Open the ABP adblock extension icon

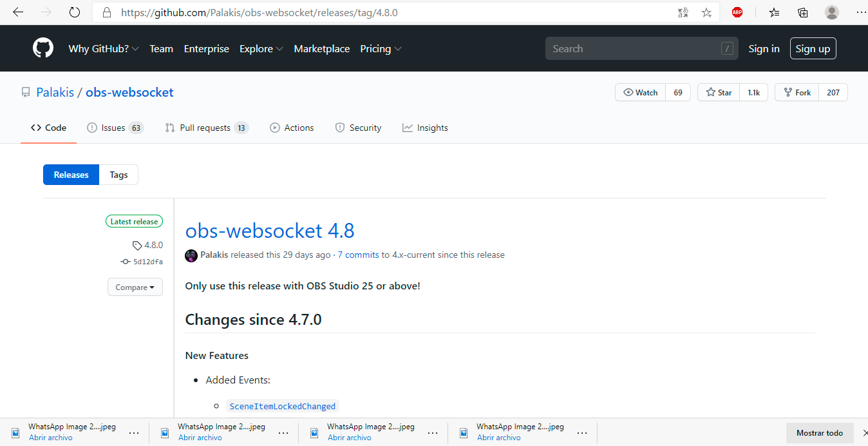pos(737,12)
